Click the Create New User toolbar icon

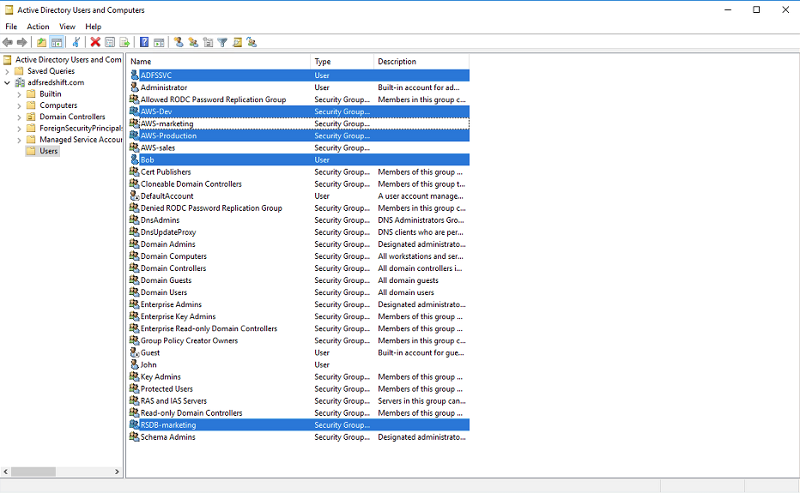(178, 42)
